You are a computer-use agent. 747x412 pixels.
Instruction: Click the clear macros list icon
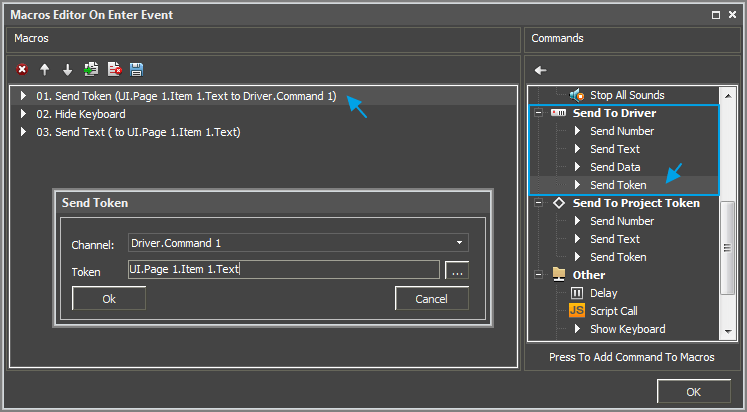(114, 70)
